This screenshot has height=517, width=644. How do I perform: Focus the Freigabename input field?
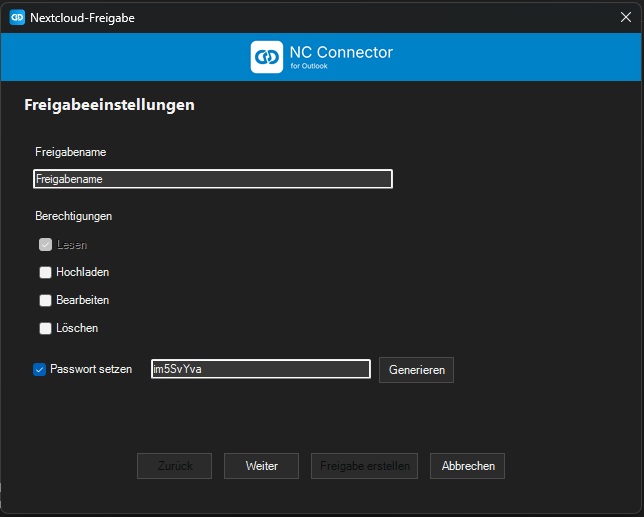(213, 179)
